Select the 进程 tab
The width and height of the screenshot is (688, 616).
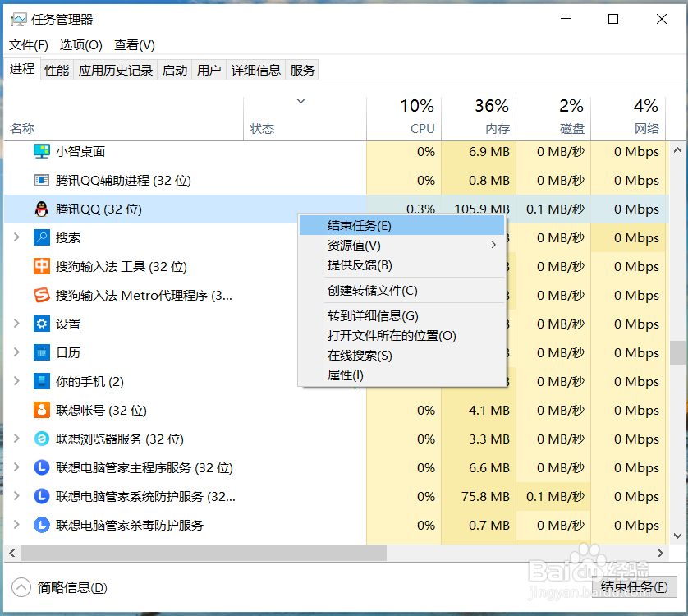(22, 69)
